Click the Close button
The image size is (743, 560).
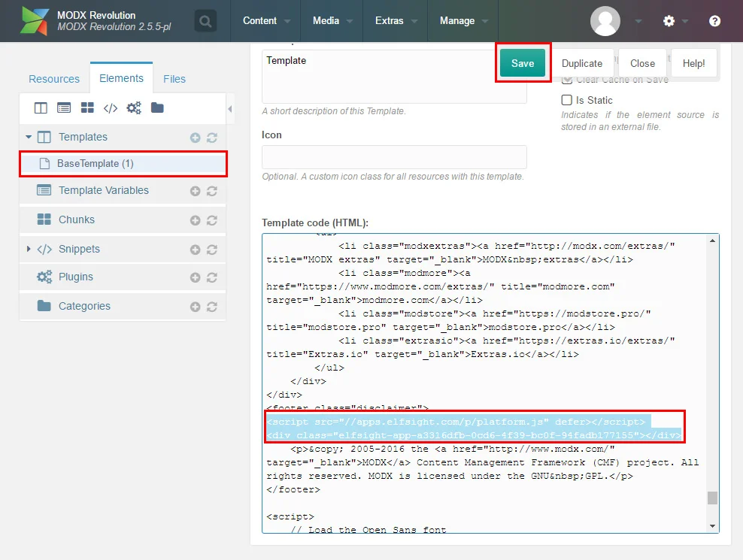642,63
